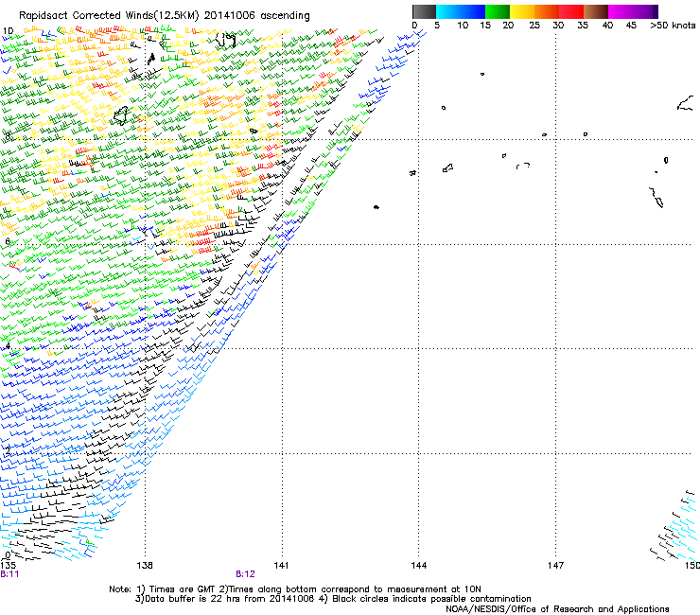Click the '144' longitude axis label
700x615 pixels.
[x=419, y=566]
